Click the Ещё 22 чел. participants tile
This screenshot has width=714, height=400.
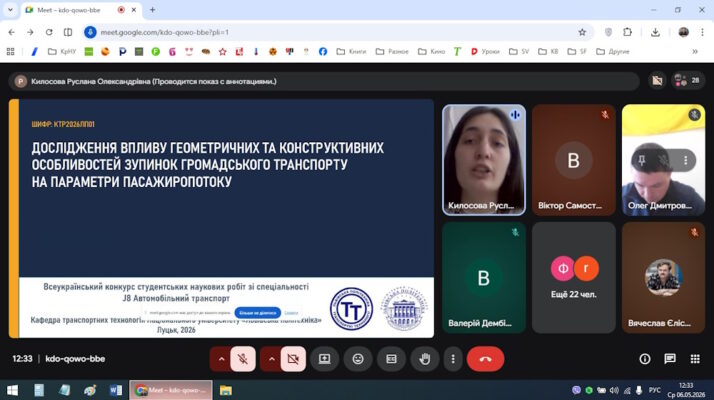573,277
